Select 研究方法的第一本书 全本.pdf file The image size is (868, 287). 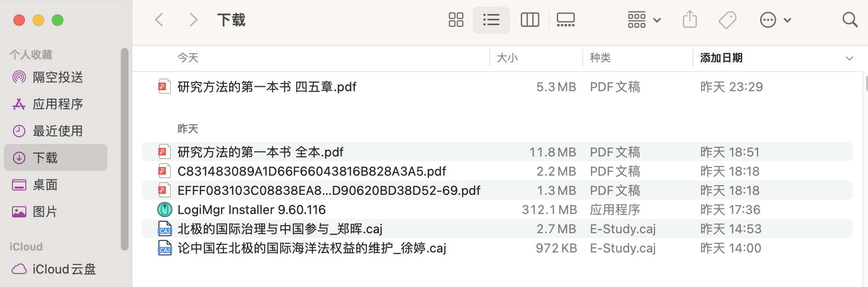260,152
